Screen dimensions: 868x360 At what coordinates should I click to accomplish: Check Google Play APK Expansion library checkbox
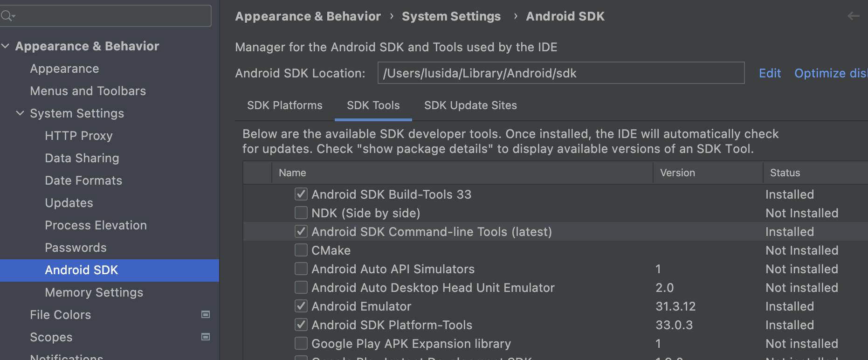tap(301, 343)
